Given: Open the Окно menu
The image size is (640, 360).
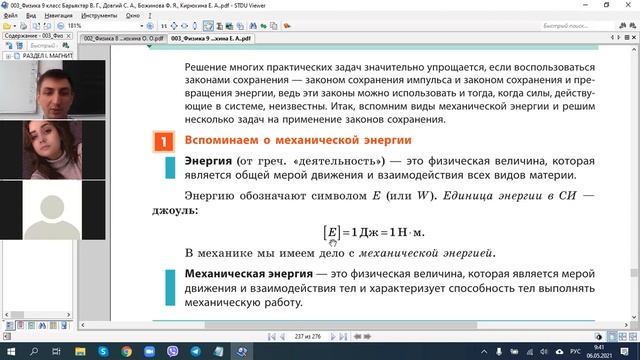Looking at the screenshot, I should click(133, 16).
